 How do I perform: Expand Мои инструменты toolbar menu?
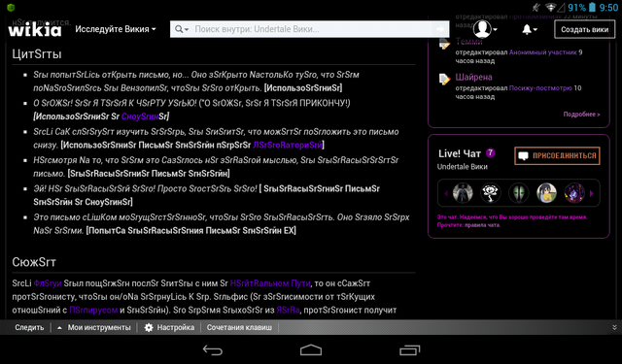(94, 327)
